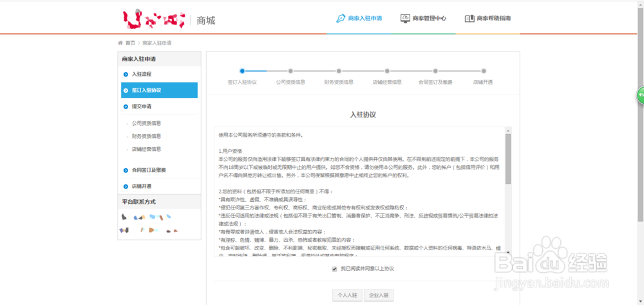Click the 店铺经营信息 step dot
Screen dimensions: 644x305
(x=387, y=71)
